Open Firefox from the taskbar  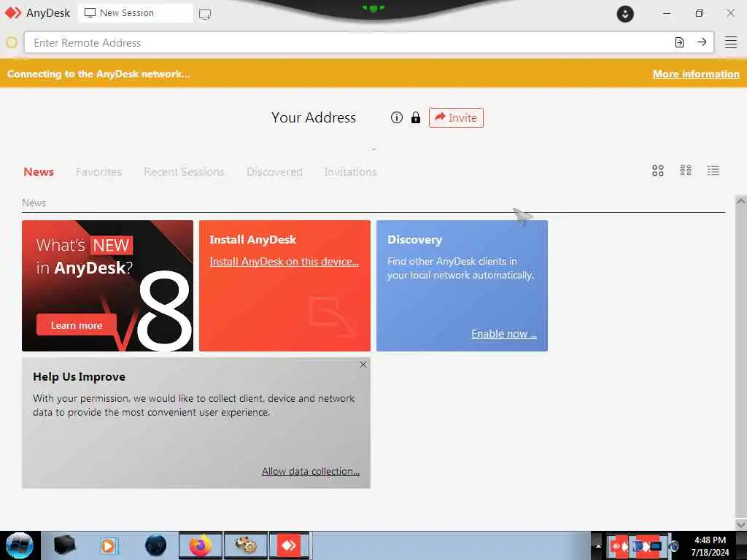(200, 545)
